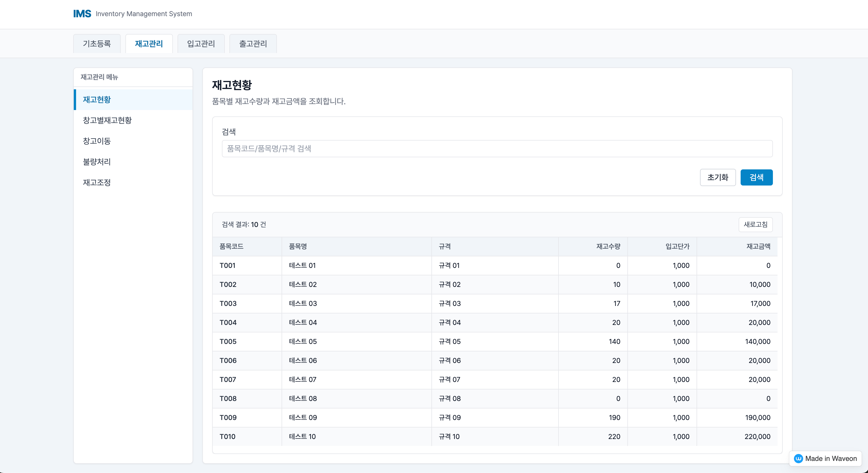The image size is (868, 473).
Task: Refresh results with 새로고침 button
Action: tap(755, 225)
